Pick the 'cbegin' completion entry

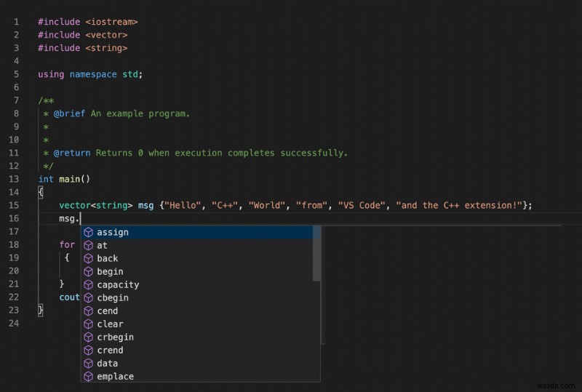coord(112,298)
